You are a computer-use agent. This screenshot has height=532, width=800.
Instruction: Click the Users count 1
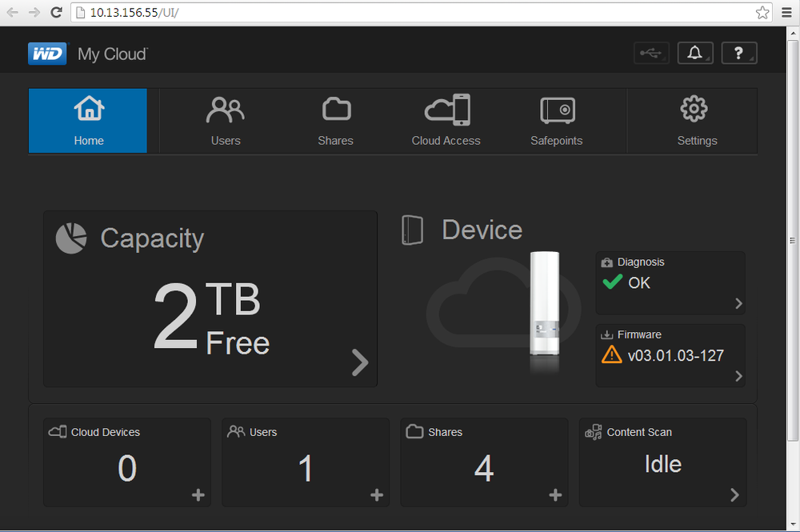tap(306, 468)
